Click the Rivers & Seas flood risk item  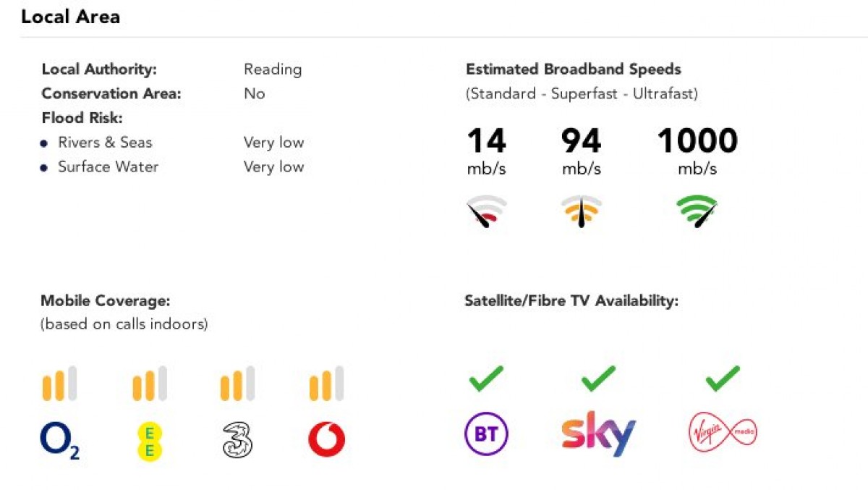105,143
